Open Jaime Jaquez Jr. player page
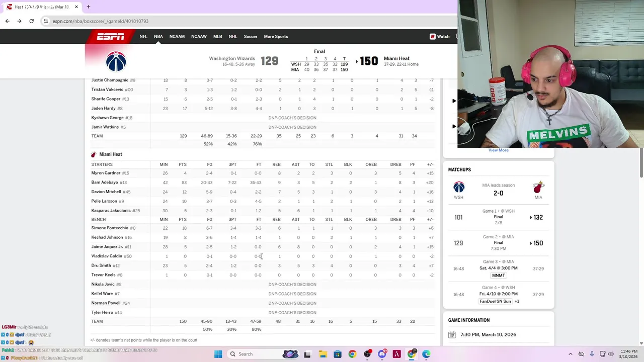Image resolution: width=644 pixels, height=362 pixels. (107, 247)
